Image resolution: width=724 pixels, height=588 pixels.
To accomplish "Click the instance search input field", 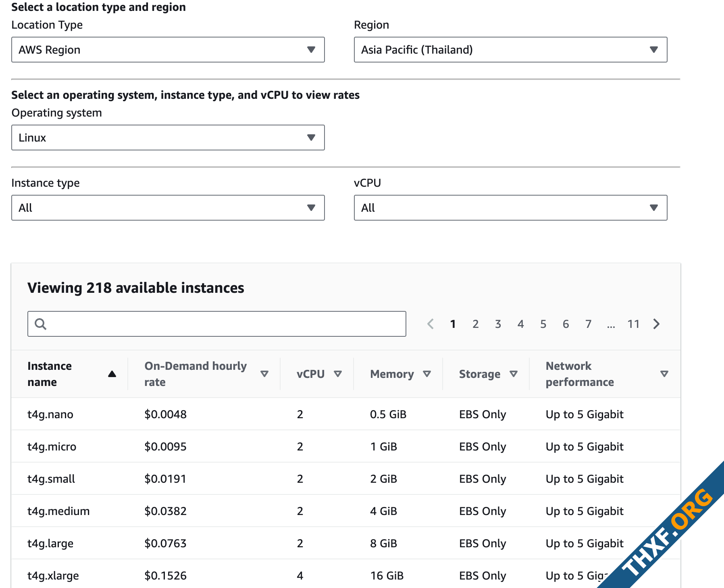I will [x=216, y=324].
